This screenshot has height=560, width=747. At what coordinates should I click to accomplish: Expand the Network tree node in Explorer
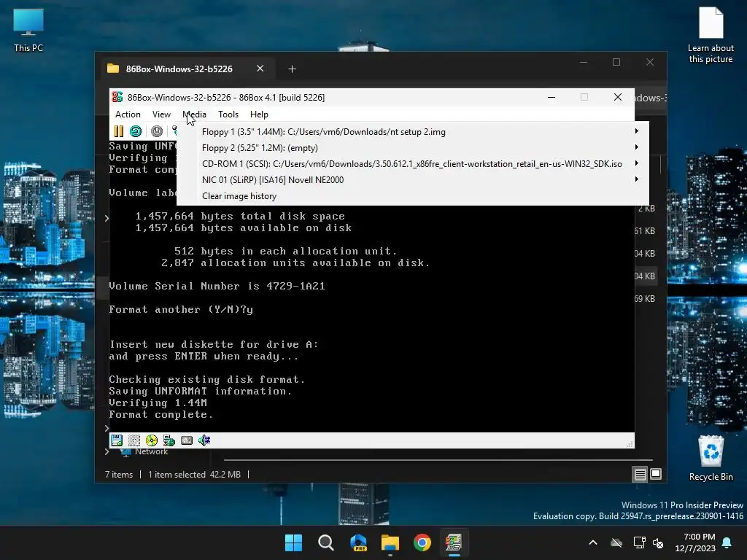(x=107, y=452)
